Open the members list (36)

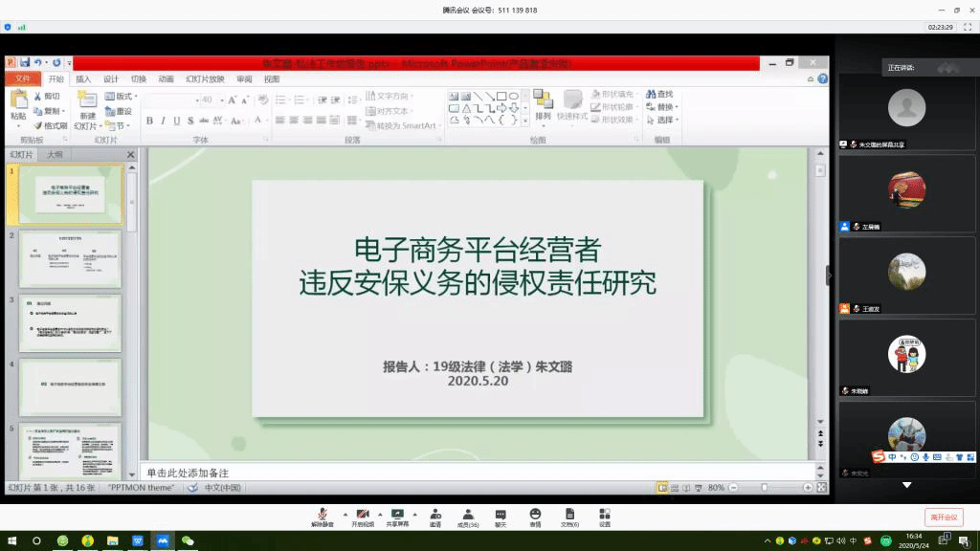click(x=468, y=515)
